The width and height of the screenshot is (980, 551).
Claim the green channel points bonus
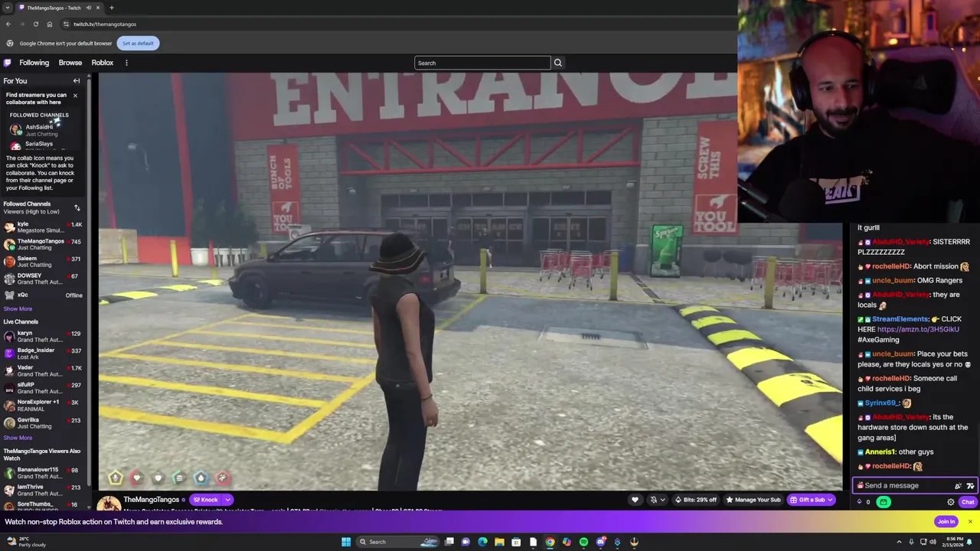coord(884,502)
